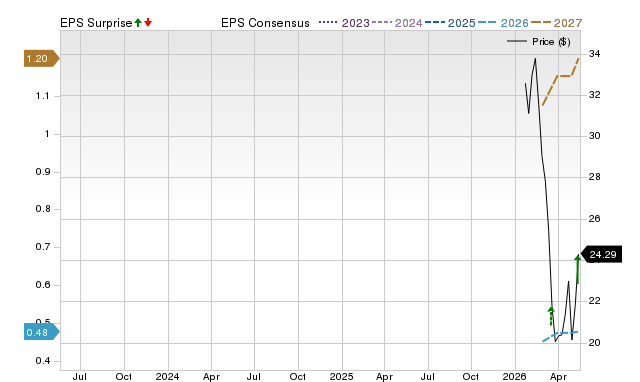The image size is (640, 382).
Task: Click the 2025 x-axis label
Action: tap(341, 376)
